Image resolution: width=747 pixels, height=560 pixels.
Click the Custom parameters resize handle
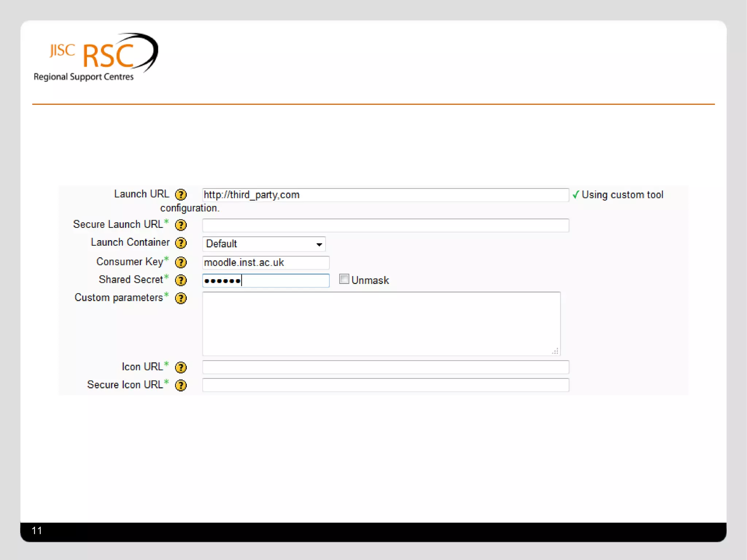coord(555,351)
